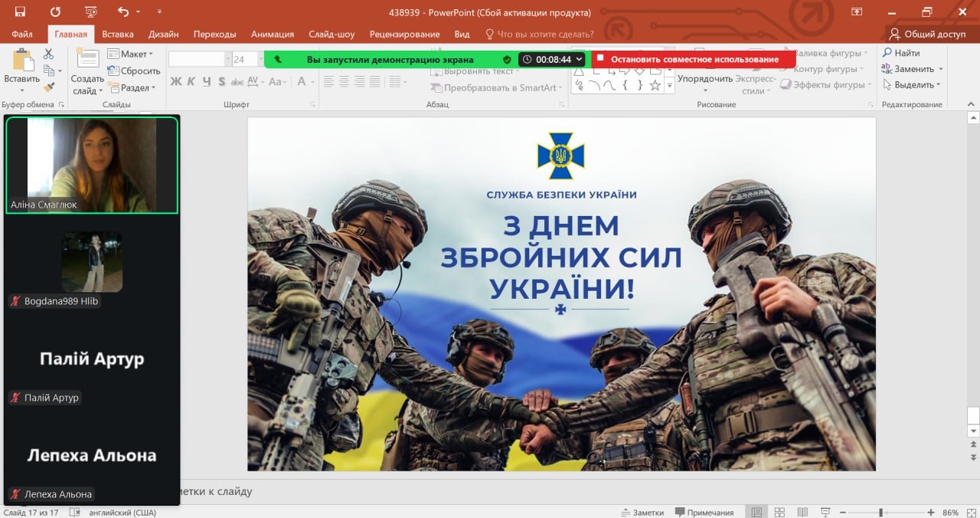The height and width of the screenshot is (518, 980).
Task: Switch to the Анимация tab
Action: click(272, 34)
